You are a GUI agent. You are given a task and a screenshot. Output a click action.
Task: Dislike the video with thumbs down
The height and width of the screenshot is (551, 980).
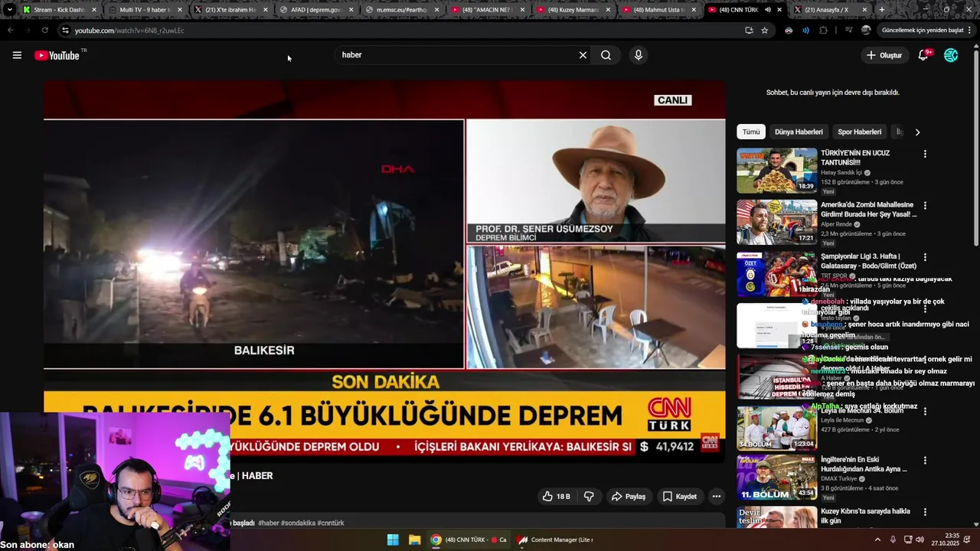coord(589,497)
